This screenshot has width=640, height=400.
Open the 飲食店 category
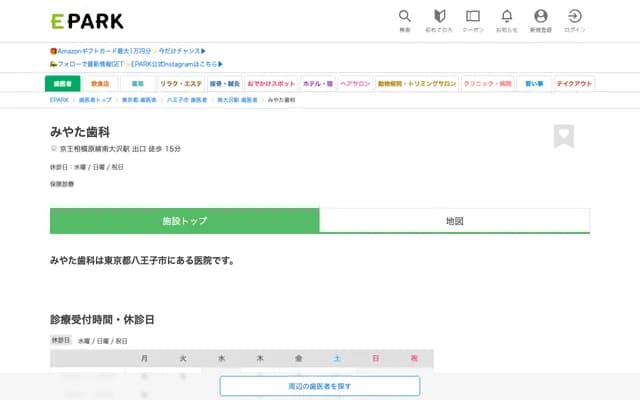coord(100,84)
